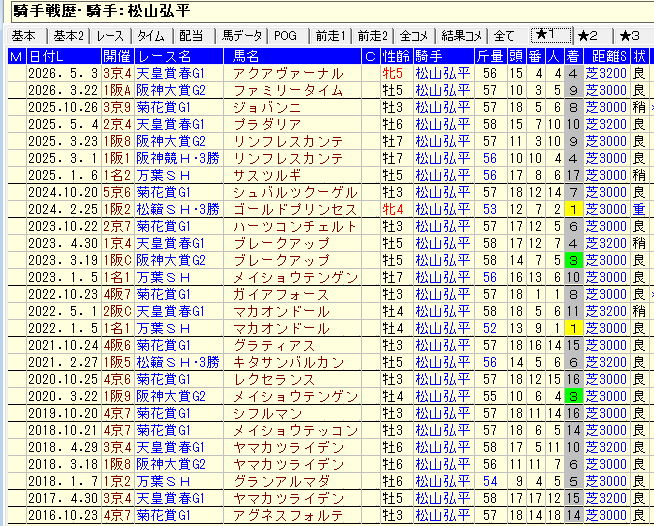Select horse キタサンバルカン
This screenshot has height=526, width=654.
pyautogui.click(x=288, y=362)
